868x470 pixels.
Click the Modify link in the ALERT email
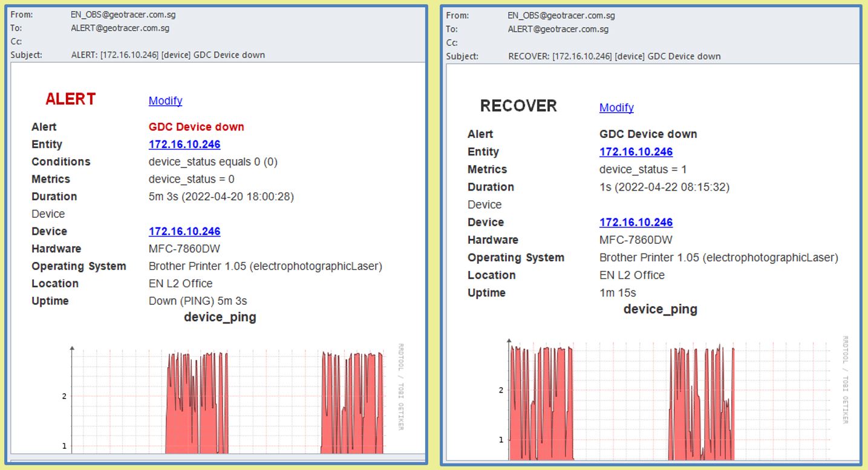(165, 101)
